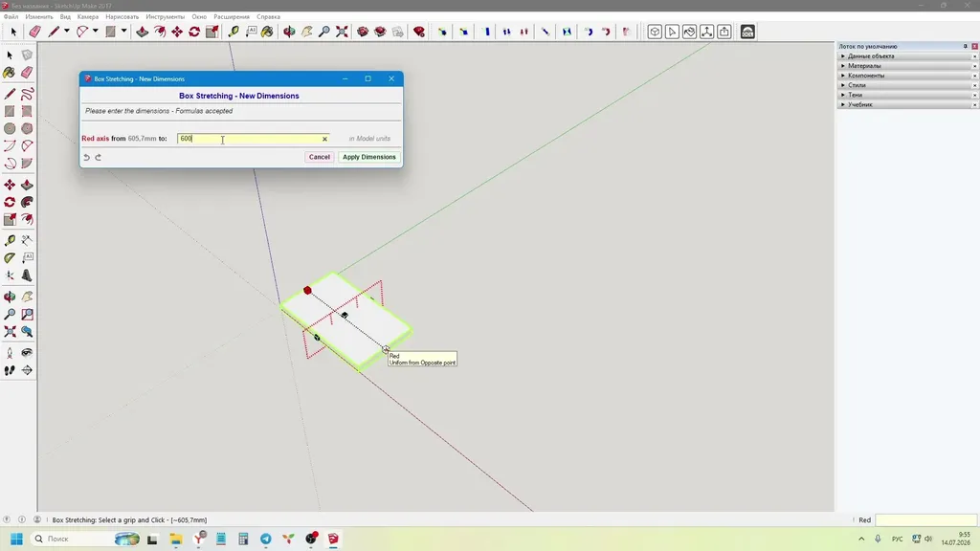Open the Windows Start menu
980x551 pixels.
pyautogui.click(x=17, y=539)
